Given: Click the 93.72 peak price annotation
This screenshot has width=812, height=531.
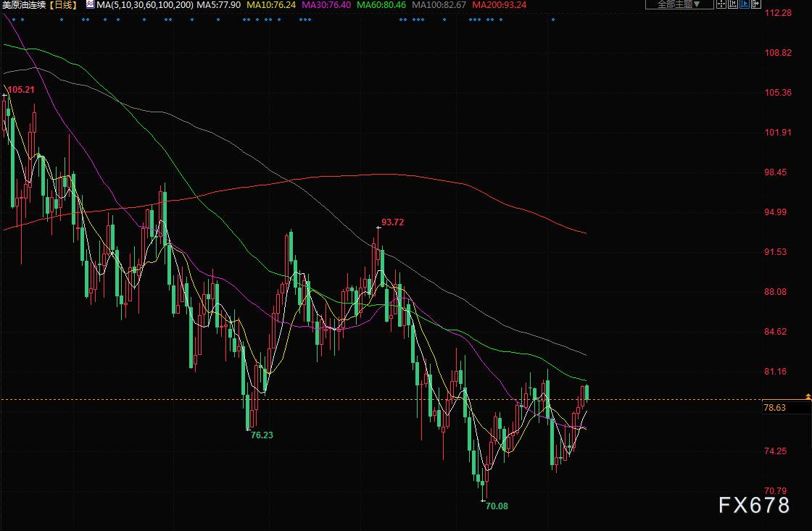Looking at the screenshot, I should [x=392, y=222].
